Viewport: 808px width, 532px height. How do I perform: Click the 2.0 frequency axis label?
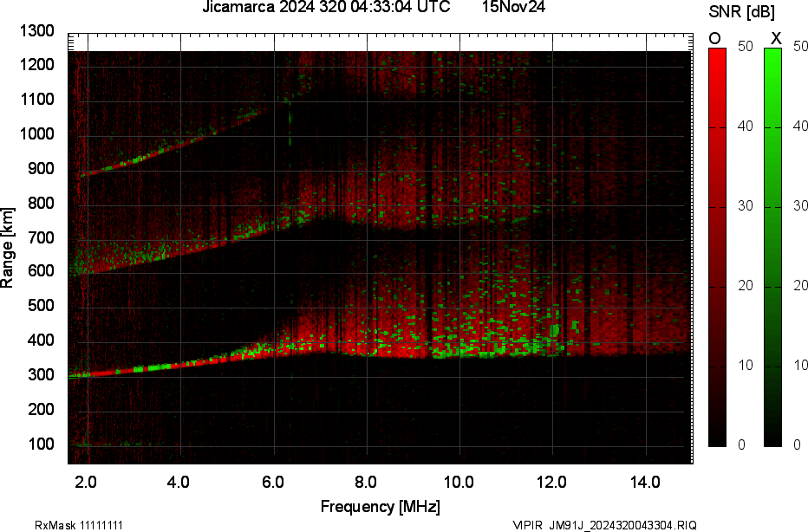86,482
